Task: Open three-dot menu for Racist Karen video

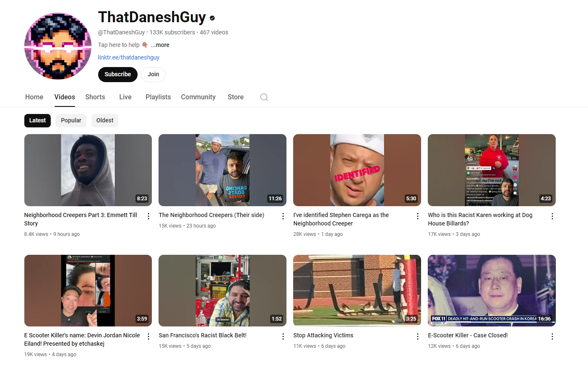Action: click(552, 216)
